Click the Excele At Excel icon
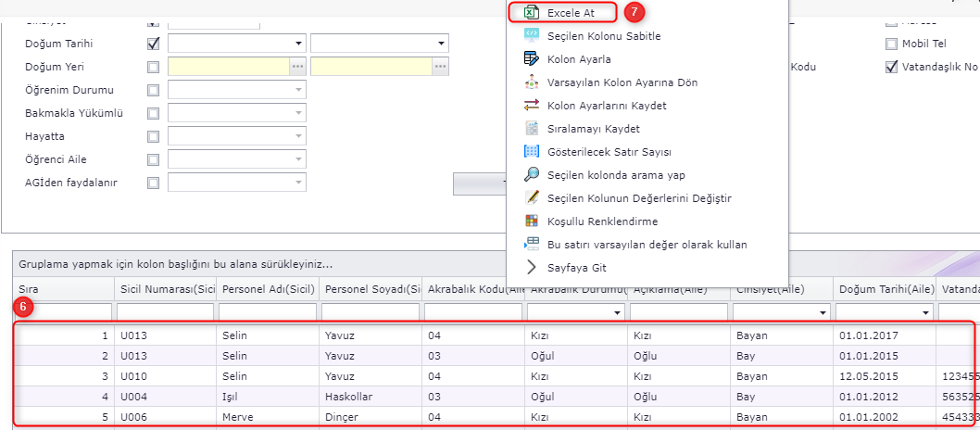This screenshot has height=430, width=980. [x=531, y=13]
